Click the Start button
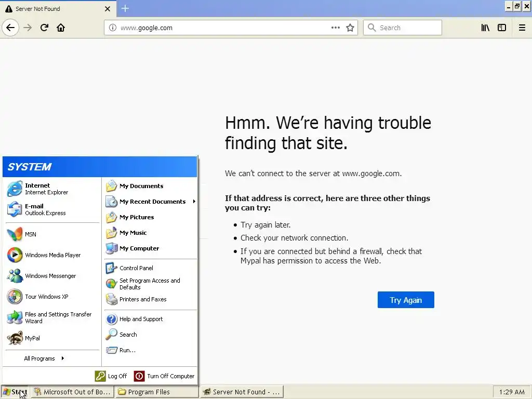The width and height of the screenshot is (532, 399). pyautogui.click(x=15, y=392)
